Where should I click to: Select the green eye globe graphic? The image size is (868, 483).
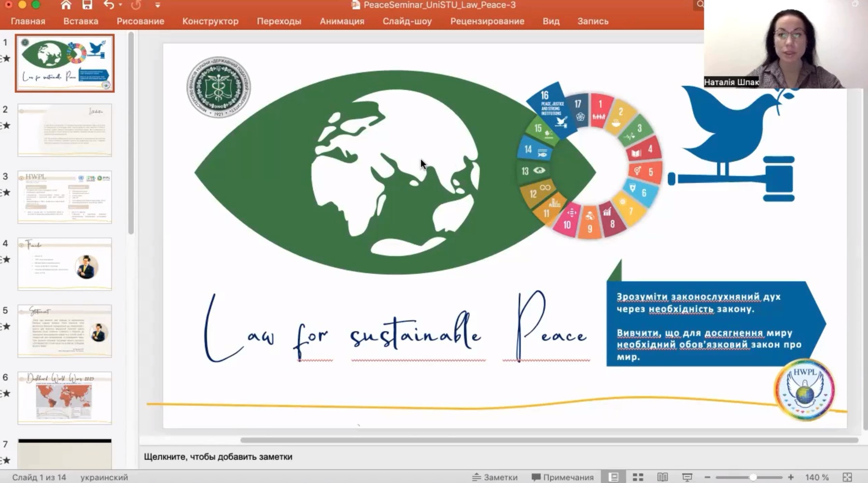pos(395,172)
